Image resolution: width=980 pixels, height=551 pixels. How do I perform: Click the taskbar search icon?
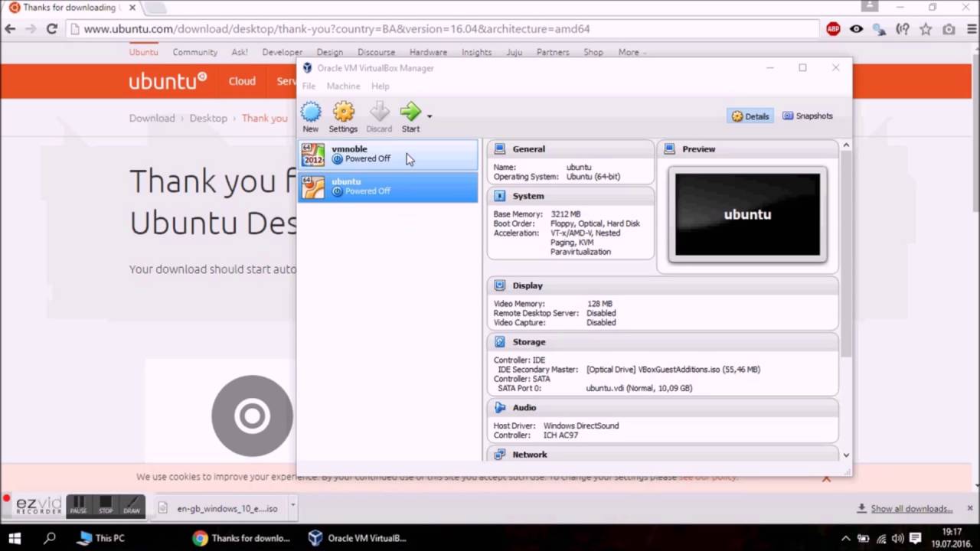click(x=50, y=538)
